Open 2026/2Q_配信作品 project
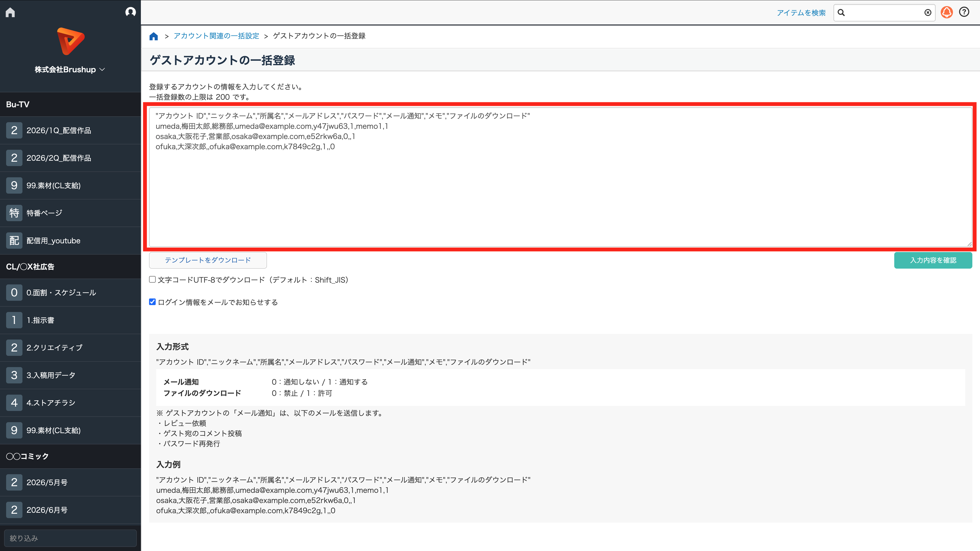The width and height of the screenshot is (980, 551). pyautogui.click(x=70, y=158)
